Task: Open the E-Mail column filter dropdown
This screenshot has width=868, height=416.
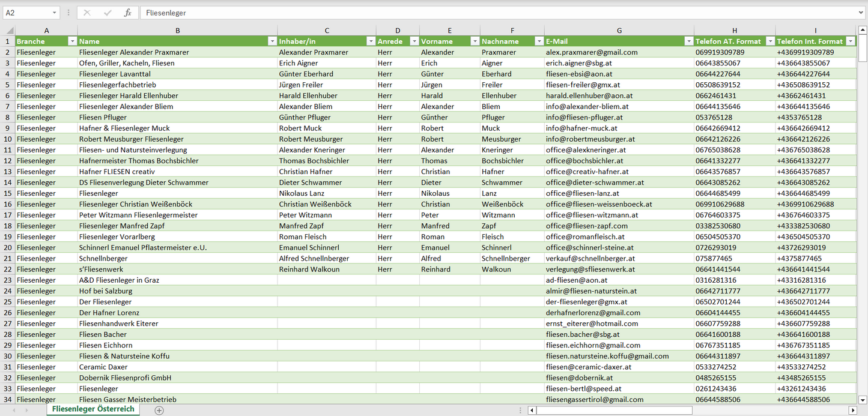Action: pos(688,41)
